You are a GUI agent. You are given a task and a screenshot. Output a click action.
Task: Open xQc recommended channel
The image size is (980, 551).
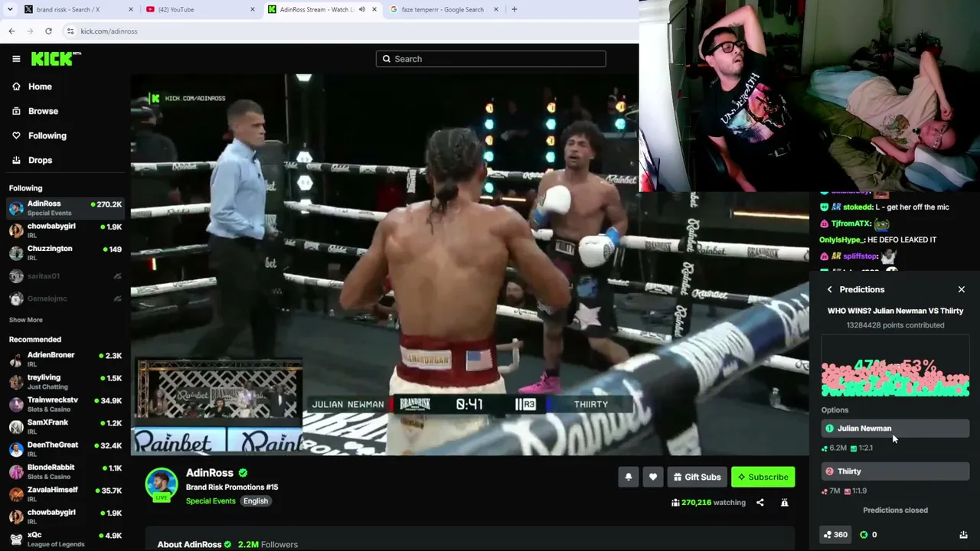(x=65, y=539)
